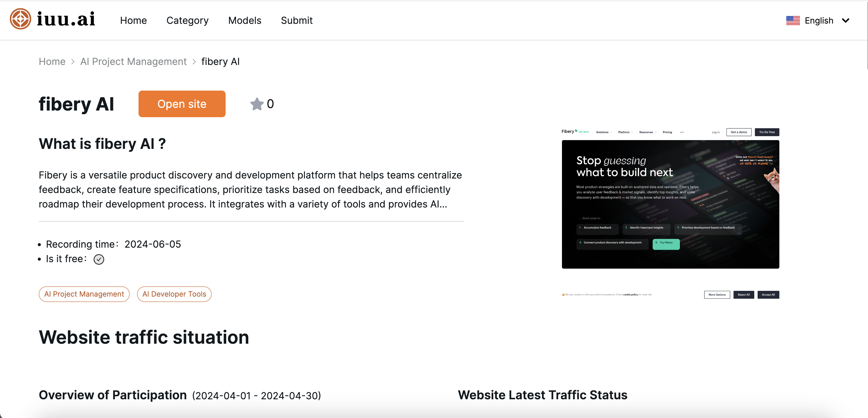Open the Submit page
868x418 pixels.
(296, 21)
